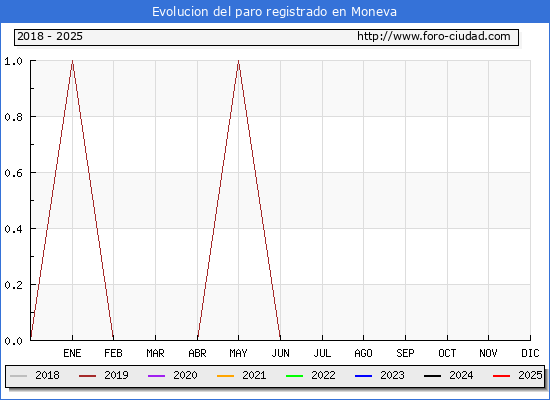Viewport: 550px width, 400px height.
Task: Click the '2018 - 2025' period label
Action: point(50,36)
